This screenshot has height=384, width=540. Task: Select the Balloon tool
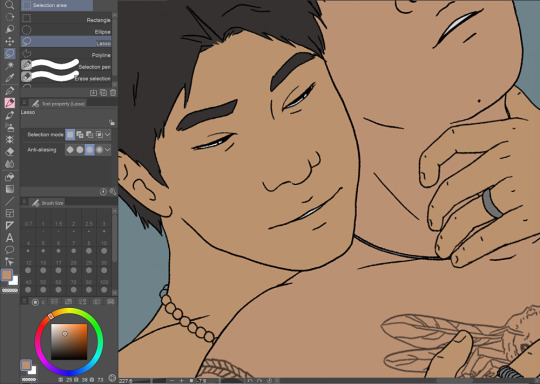tap(10, 249)
